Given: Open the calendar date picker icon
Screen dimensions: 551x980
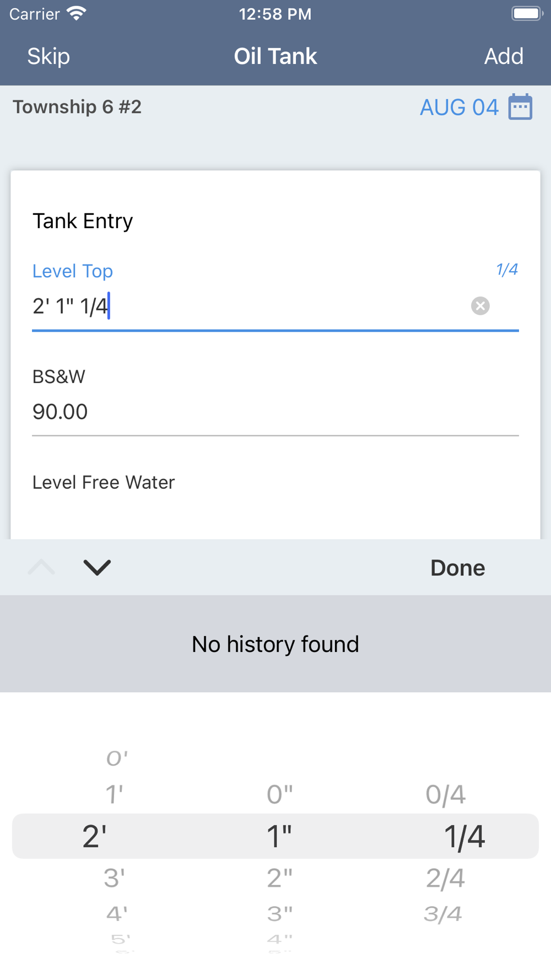Looking at the screenshot, I should [x=520, y=106].
